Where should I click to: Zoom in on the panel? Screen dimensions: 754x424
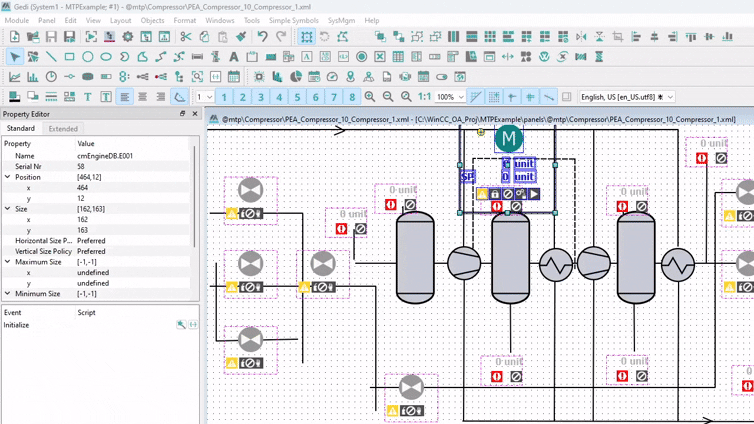pos(370,97)
